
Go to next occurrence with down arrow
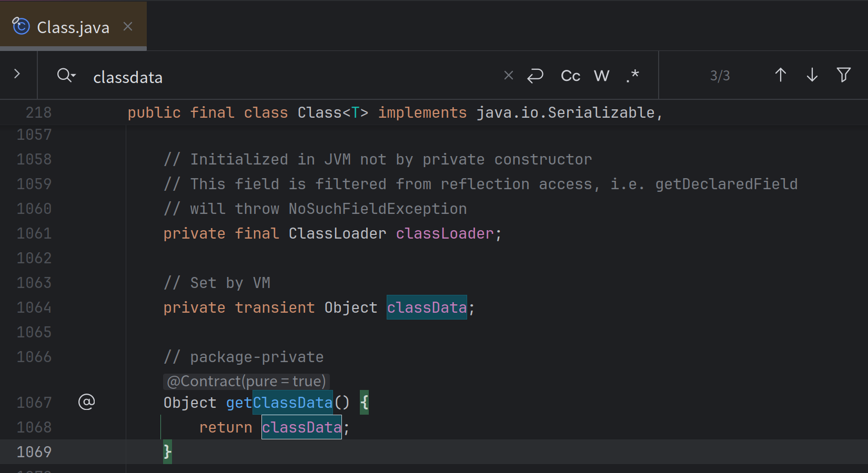[x=812, y=75]
